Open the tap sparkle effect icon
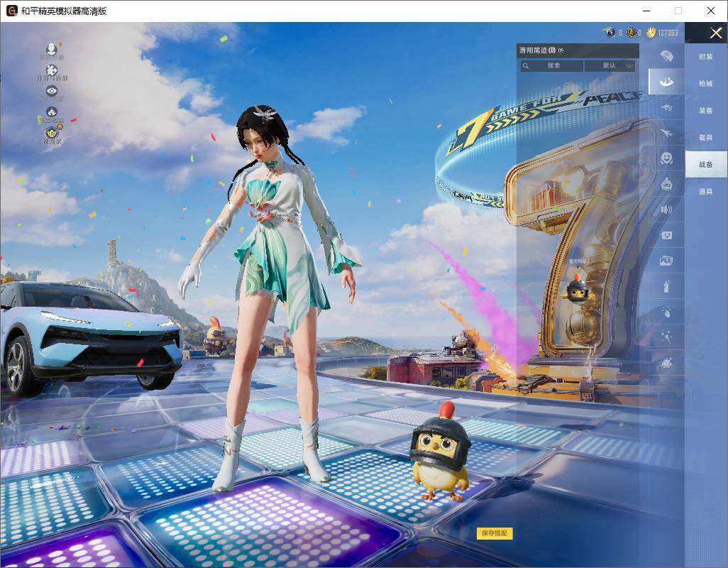This screenshot has width=728, height=568. [x=666, y=311]
